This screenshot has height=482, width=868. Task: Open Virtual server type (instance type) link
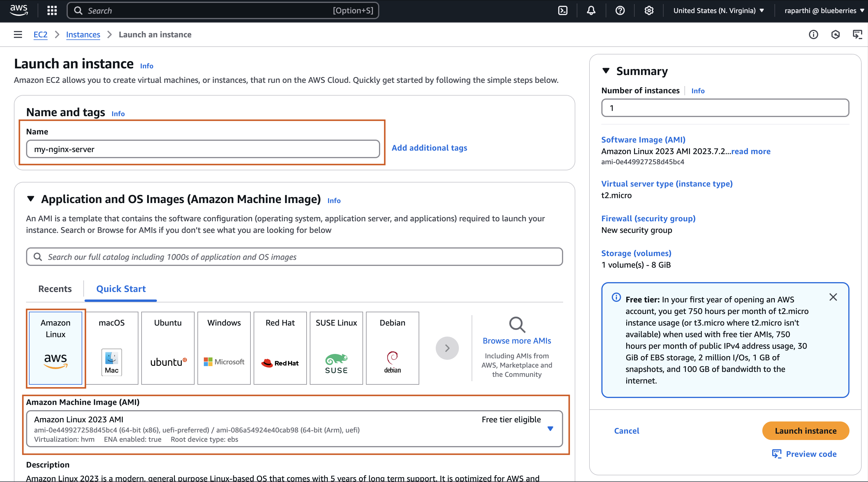(x=667, y=183)
